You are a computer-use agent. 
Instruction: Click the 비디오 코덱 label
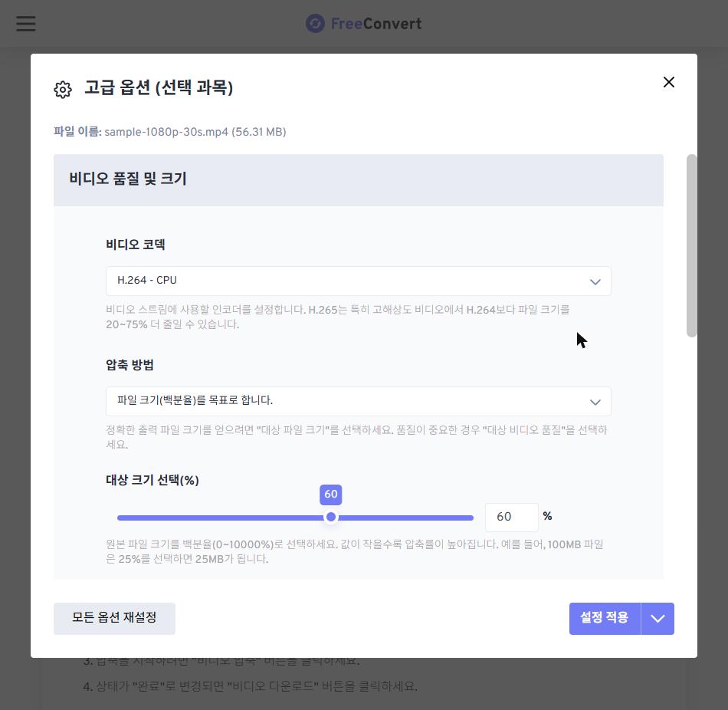(x=136, y=245)
